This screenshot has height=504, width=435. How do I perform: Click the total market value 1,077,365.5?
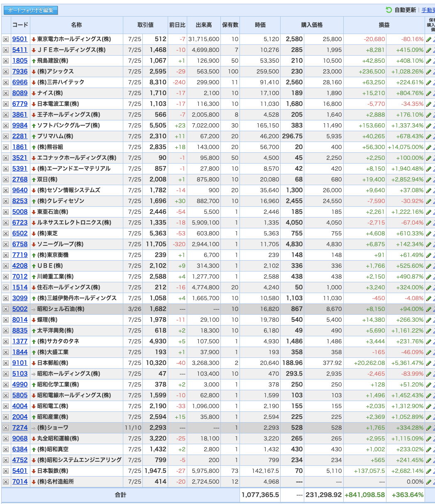point(260,495)
